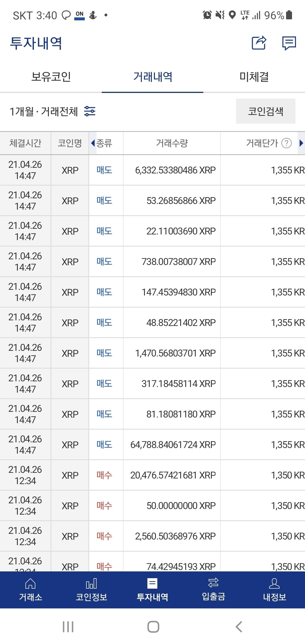This screenshot has width=305, height=644.
Task: Switch to the 보유코인 tab
Action: point(51,77)
